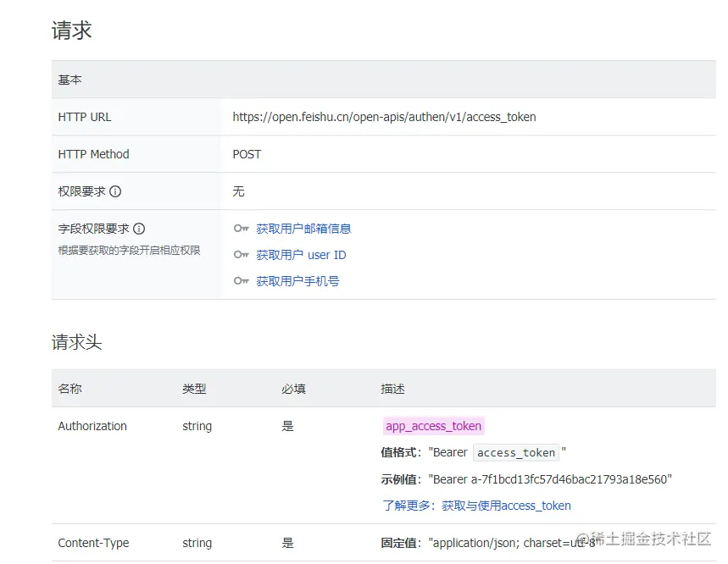Open the 获取用户邮箱信息 permission link
Screen dimensions: 728x564
303,229
